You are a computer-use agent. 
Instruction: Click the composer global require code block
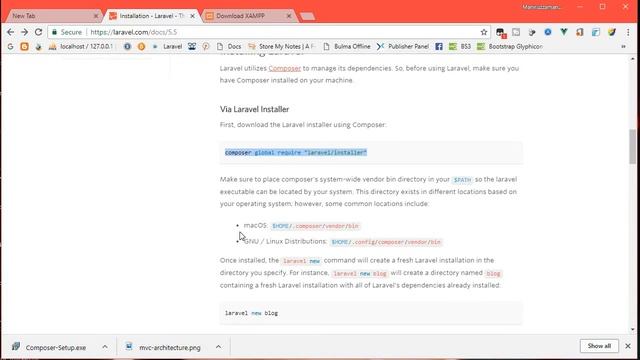371,153
